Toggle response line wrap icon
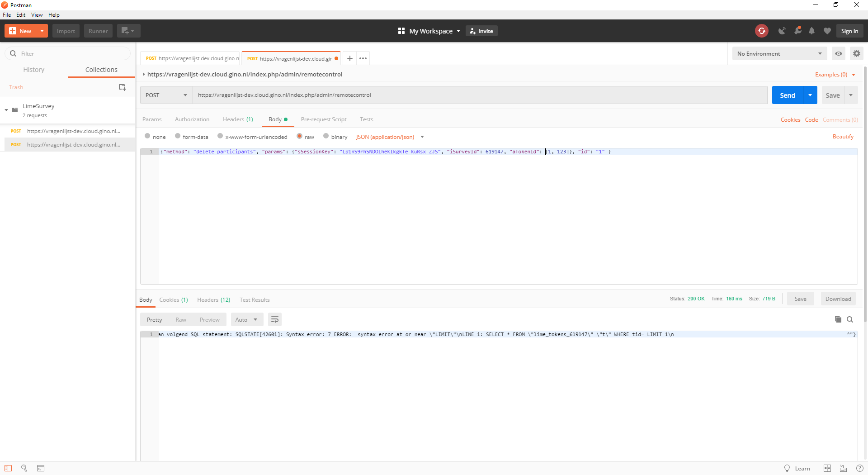 pyautogui.click(x=274, y=319)
